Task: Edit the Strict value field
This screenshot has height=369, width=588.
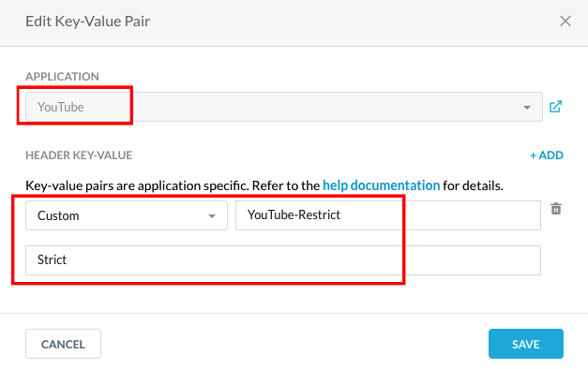Action: (x=283, y=260)
